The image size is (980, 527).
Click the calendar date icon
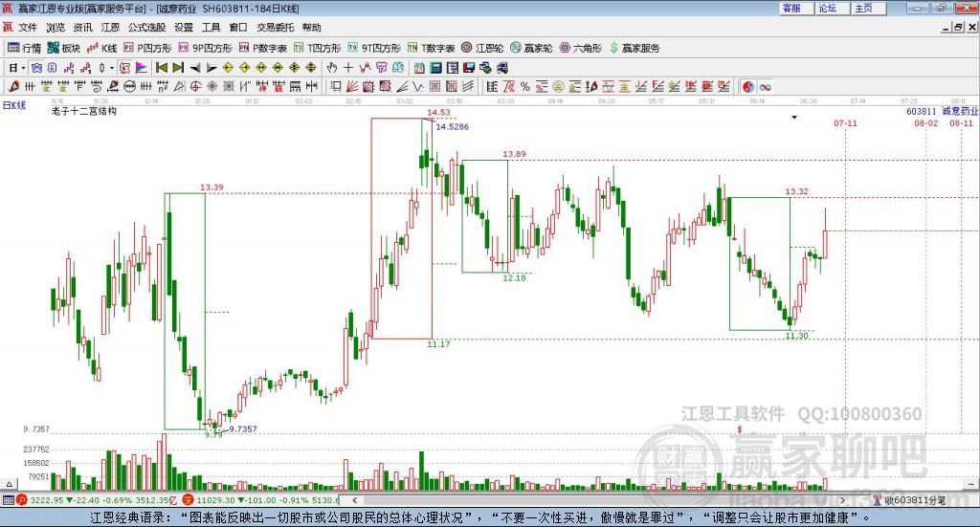point(419,68)
